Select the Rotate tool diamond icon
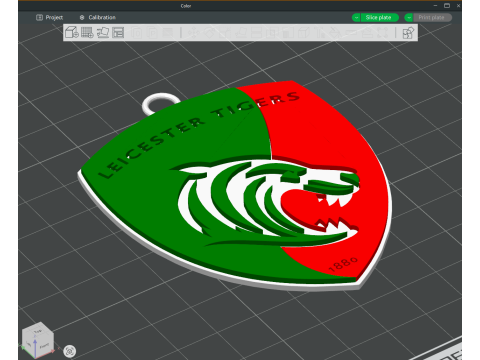The image size is (480, 360). pyautogui.click(x=209, y=32)
